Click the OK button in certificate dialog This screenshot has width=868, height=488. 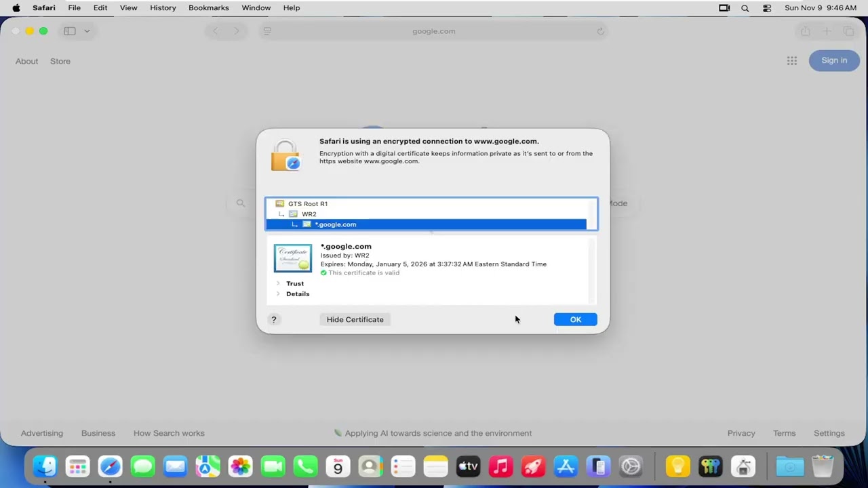[x=575, y=319]
